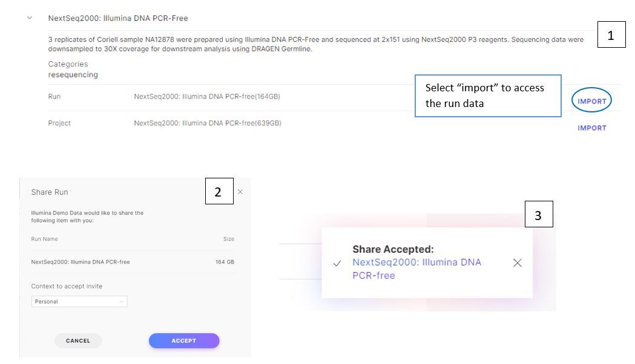The height and width of the screenshot is (364, 635).
Task: Click the Context to accept invite label
Action: (x=67, y=286)
